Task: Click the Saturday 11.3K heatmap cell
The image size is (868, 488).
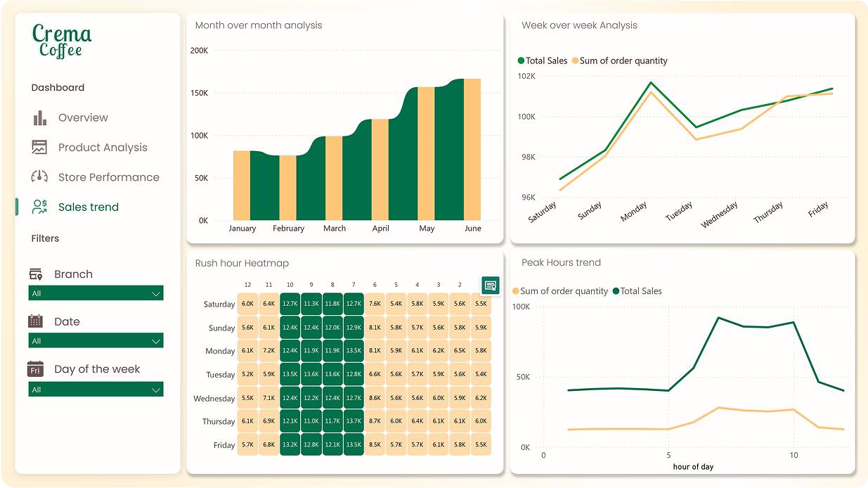Action: 311,304
